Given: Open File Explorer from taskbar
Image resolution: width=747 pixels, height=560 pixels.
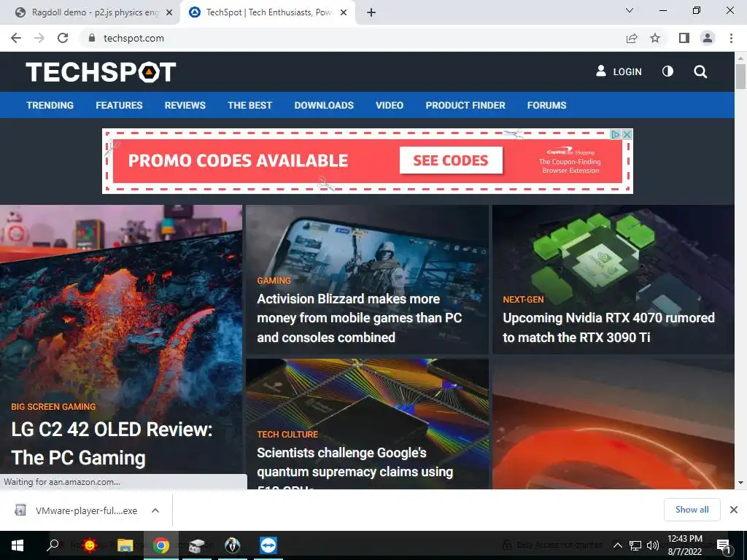Looking at the screenshot, I should tap(125, 545).
